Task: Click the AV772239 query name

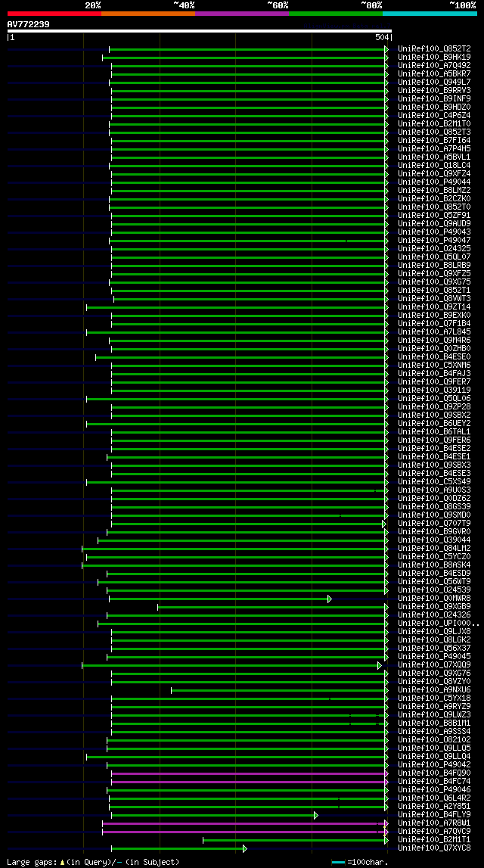Action: [x=28, y=23]
